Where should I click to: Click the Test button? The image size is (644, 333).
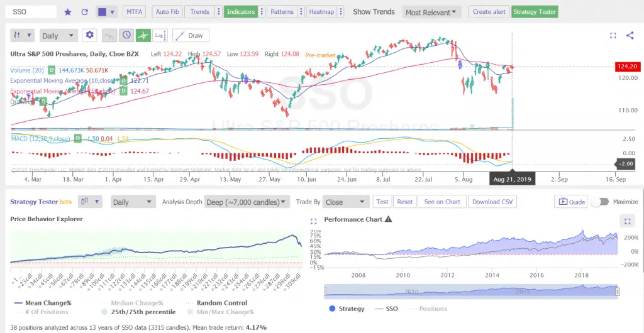pyautogui.click(x=382, y=202)
